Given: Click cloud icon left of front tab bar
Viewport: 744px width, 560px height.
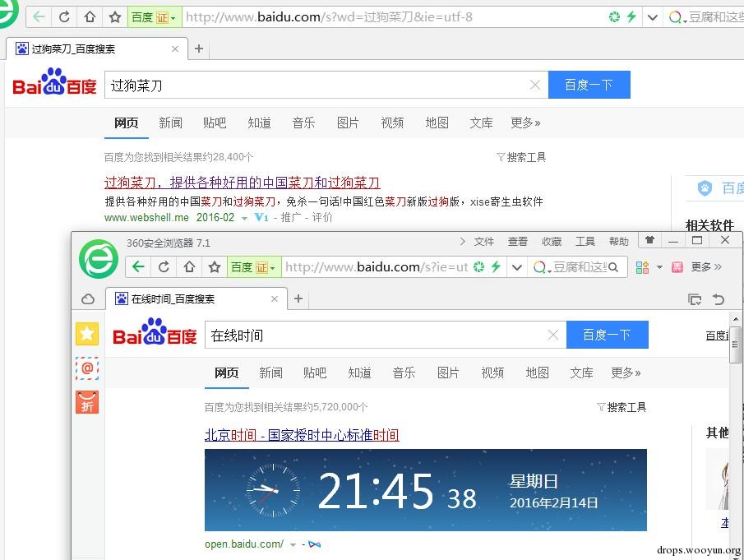Looking at the screenshot, I should pos(88,299).
